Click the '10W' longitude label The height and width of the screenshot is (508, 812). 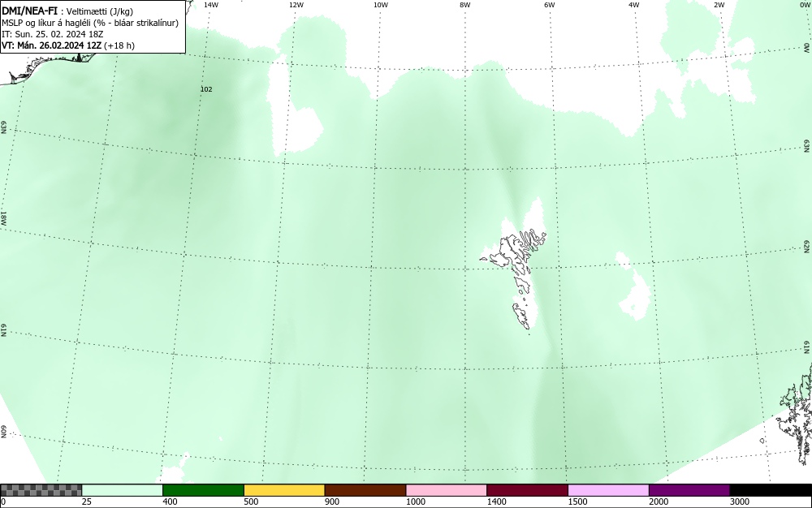[x=381, y=5]
